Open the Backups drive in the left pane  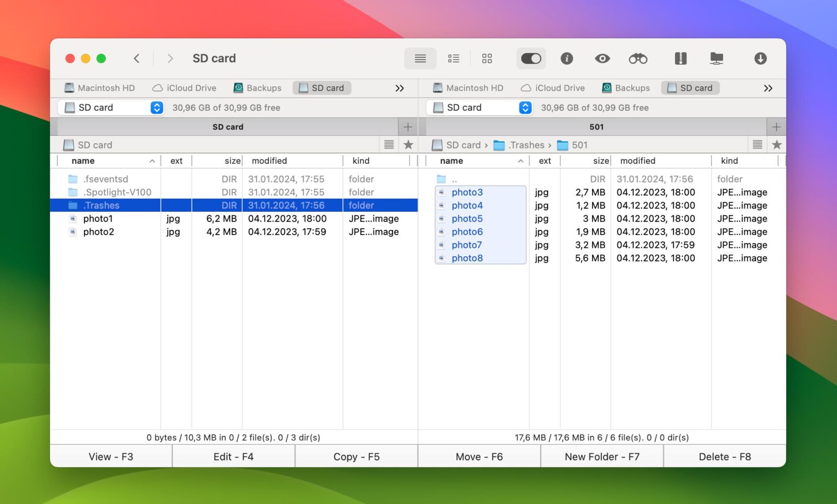click(x=257, y=88)
